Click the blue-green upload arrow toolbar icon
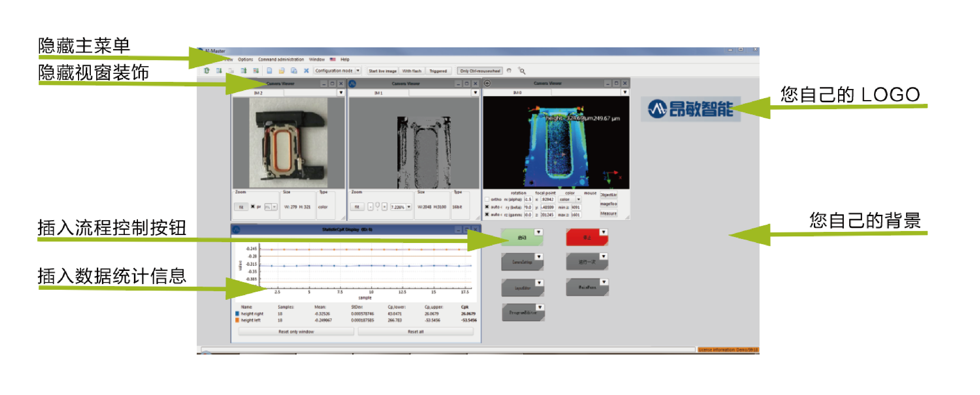The height and width of the screenshot is (395, 980). (x=244, y=71)
